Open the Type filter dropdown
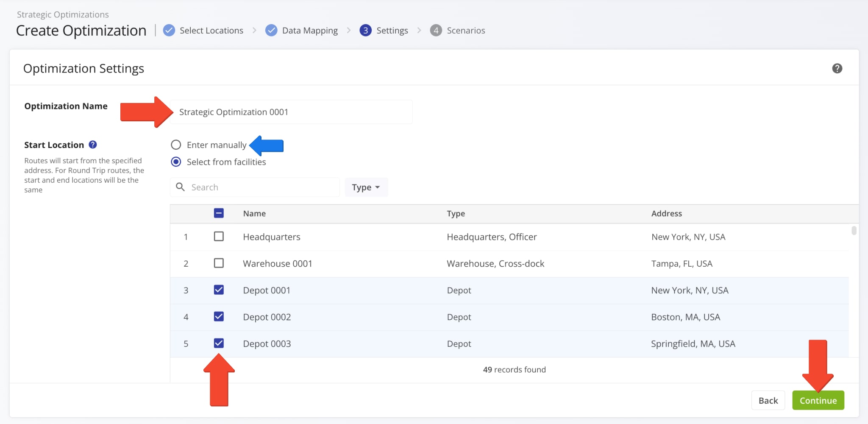This screenshot has height=424, width=868. point(366,187)
